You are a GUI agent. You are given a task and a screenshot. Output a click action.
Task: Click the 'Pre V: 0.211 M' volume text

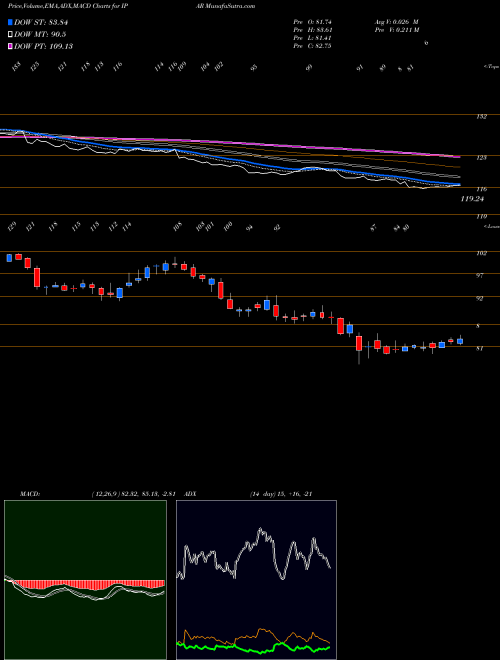[x=396, y=30]
